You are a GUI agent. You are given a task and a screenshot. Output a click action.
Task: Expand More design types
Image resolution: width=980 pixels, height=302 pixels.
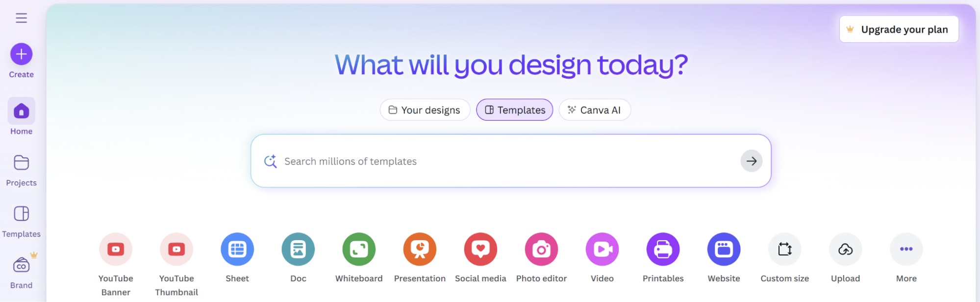(x=906, y=249)
